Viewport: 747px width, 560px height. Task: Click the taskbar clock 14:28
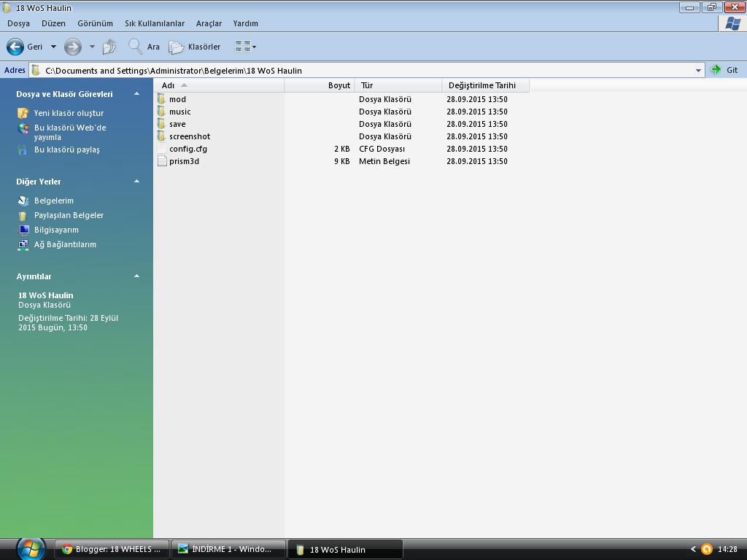pyautogui.click(x=727, y=549)
